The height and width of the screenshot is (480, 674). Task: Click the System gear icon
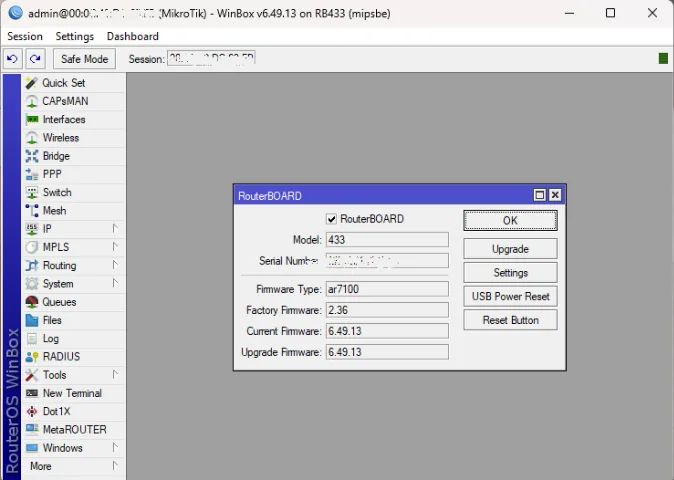[31, 284]
